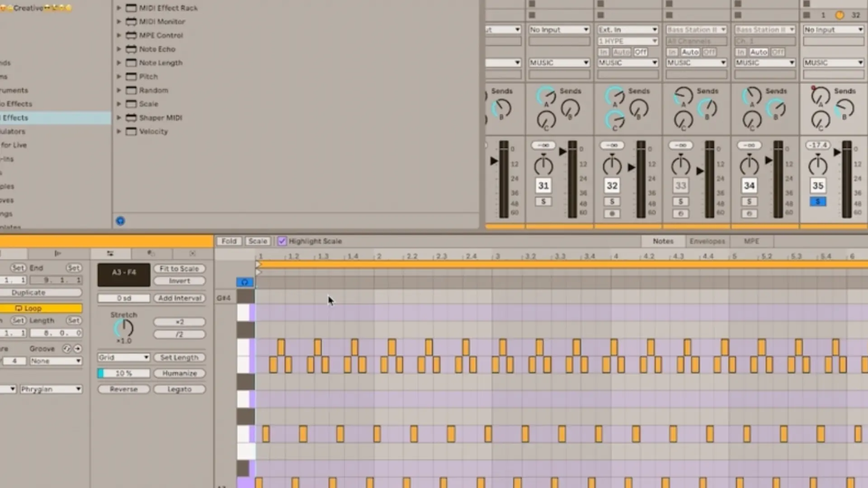Click Fit to Scale button

point(179,268)
